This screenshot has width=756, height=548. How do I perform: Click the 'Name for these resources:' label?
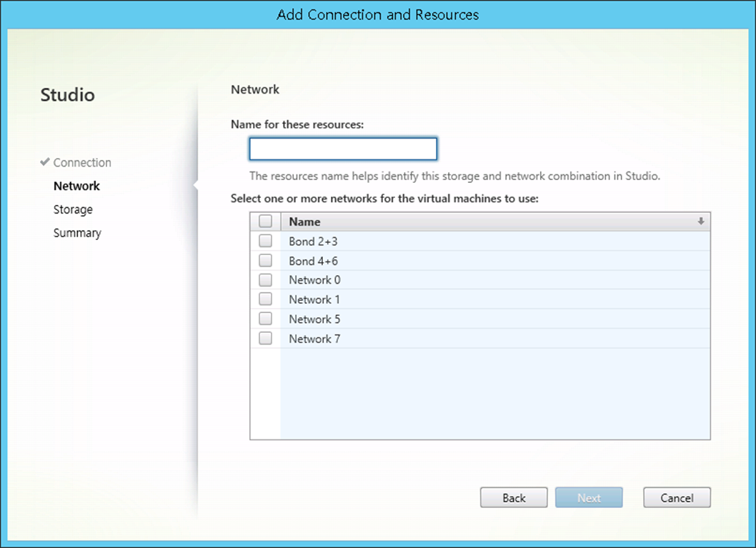(x=297, y=124)
